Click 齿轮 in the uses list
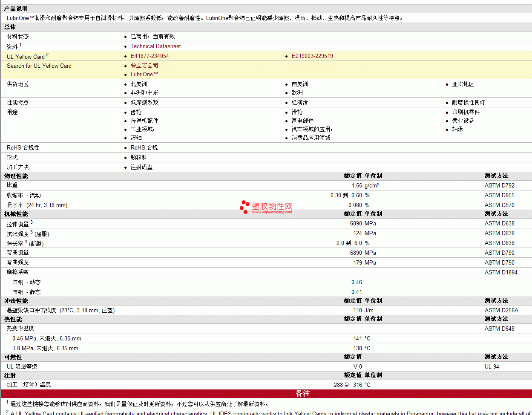The height and width of the screenshot is (415, 532). (x=136, y=112)
